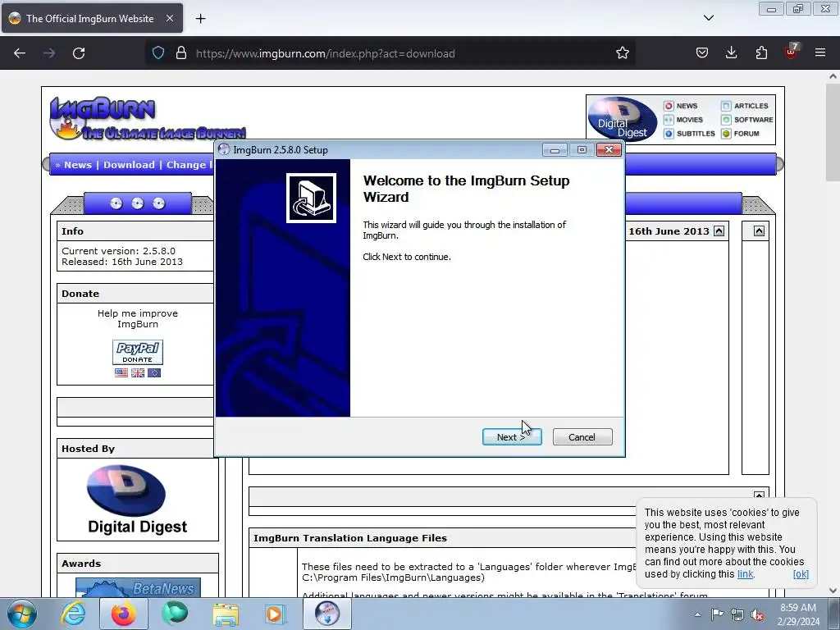
Task: Click ImgBurn Translation Language Files heading
Action: 349,538
